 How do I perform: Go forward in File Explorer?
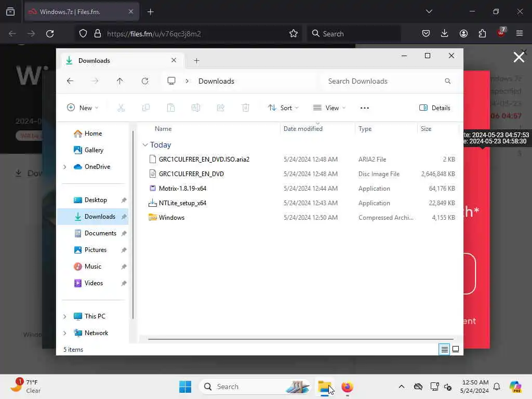(x=95, y=81)
